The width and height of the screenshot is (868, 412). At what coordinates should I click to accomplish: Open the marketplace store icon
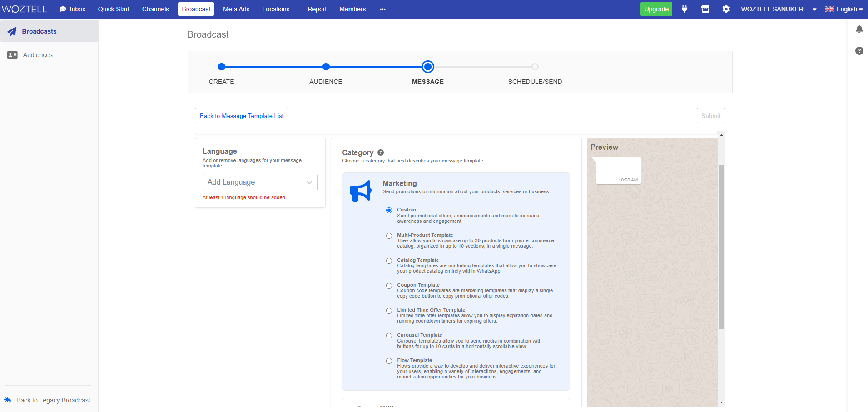[705, 9]
